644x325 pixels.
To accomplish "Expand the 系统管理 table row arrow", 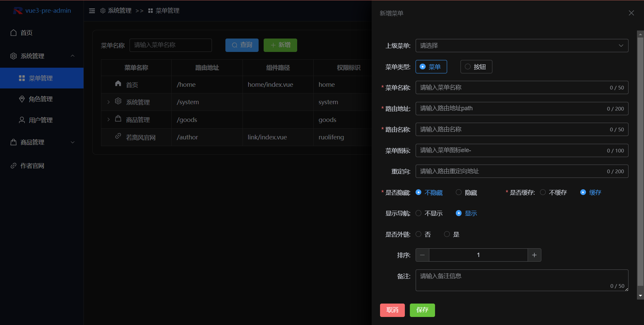I will (x=108, y=102).
